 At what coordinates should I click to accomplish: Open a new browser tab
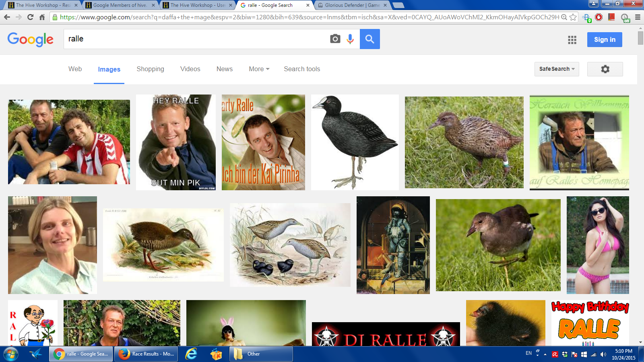398,5
